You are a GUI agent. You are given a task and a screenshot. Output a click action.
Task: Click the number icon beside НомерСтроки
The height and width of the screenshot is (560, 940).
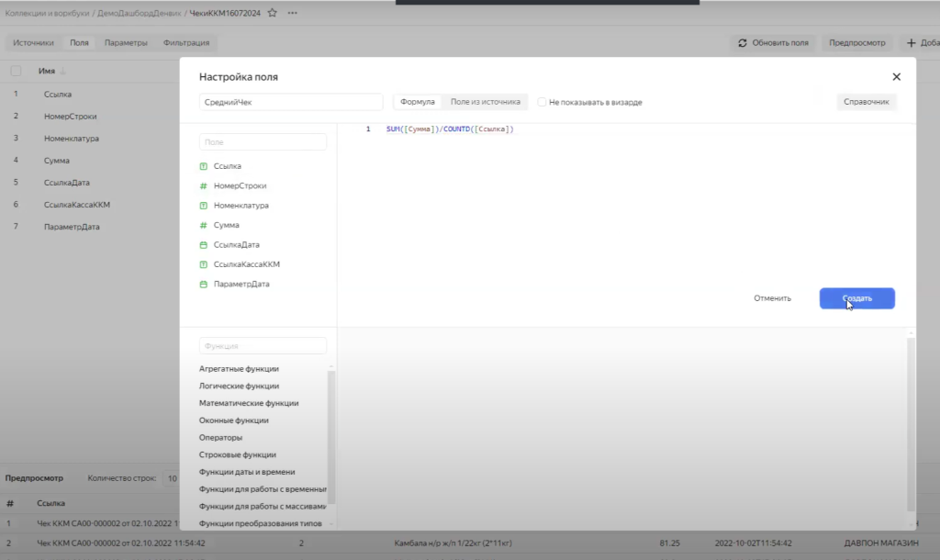(x=204, y=185)
